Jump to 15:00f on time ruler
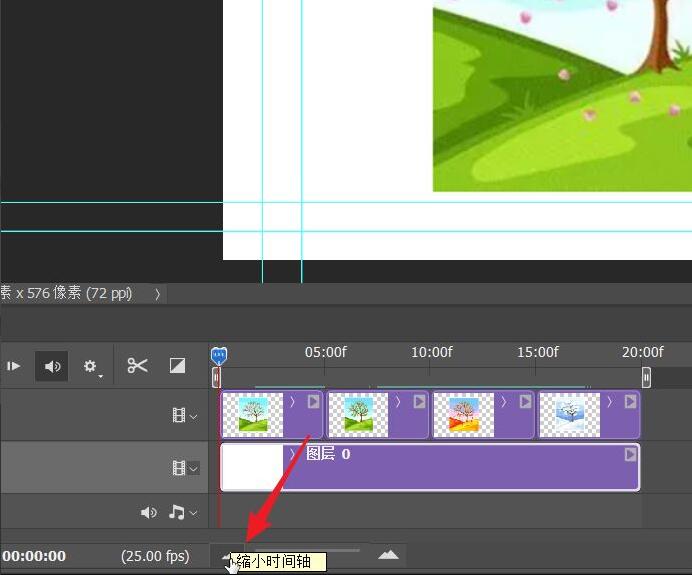692x575 pixels. [537, 352]
